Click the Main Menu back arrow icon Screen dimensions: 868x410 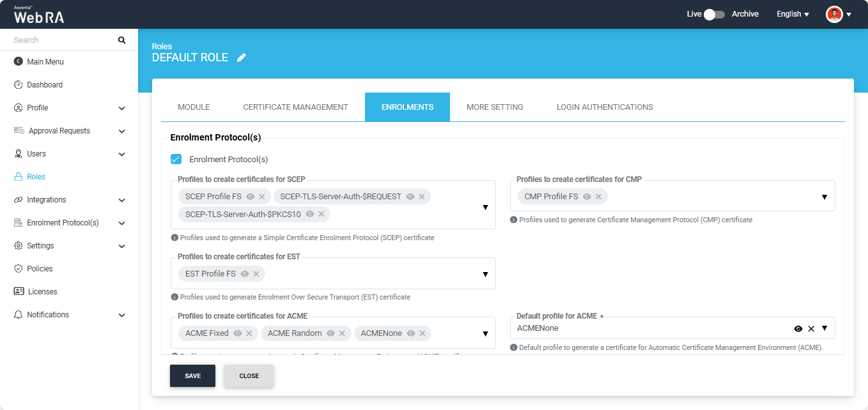19,62
